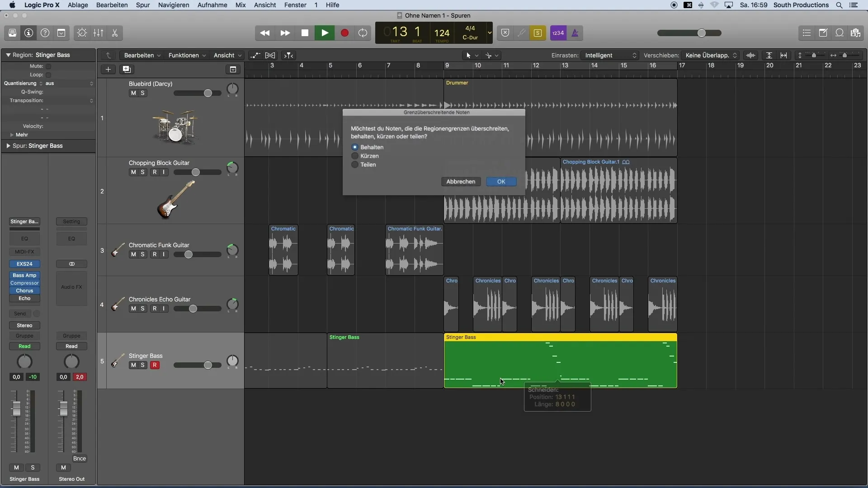868x488 pixels.
Task: Mute the Bluebird (Darcy) track
Action: point(133,93)
